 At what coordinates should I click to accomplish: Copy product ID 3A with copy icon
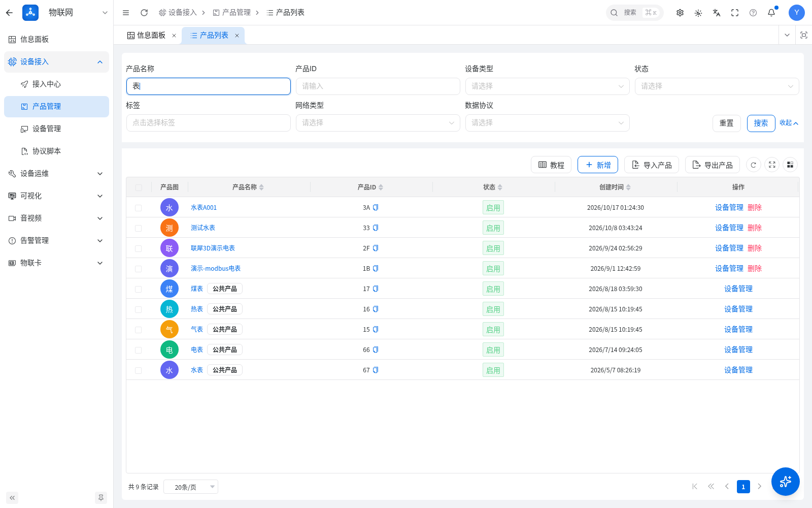(376, 207)
